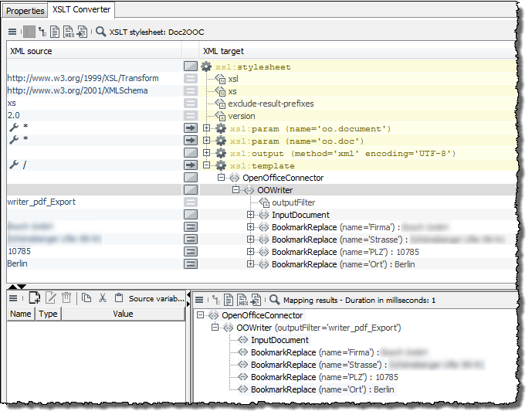This screenshot has height=418, width=532.
Task: Click the tree structure icon in top toolbar
Action: point(43,32)
